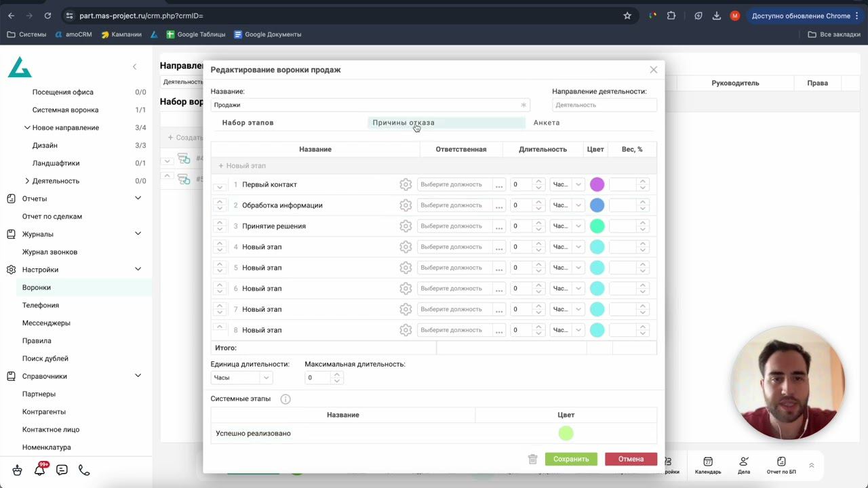This screenshot has width=868, height=488.
Task: Click ellipsis button in stage 5 row
Action: tap(499, 268)
